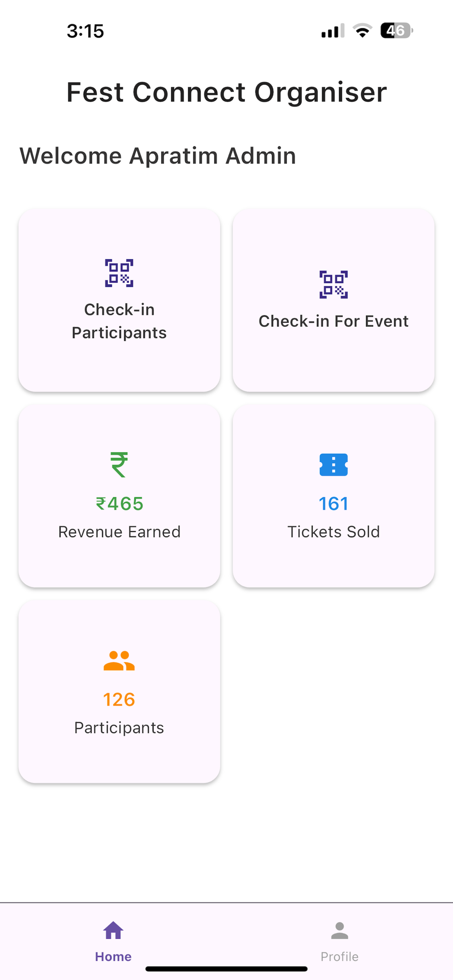
Task: Click the blue ticket icon
Action: pyautogui.click(x=333, y=465)
